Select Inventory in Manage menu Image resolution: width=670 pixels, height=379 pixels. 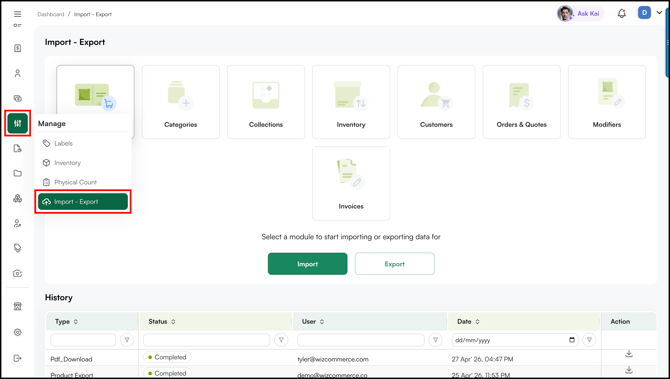(82, 163)
